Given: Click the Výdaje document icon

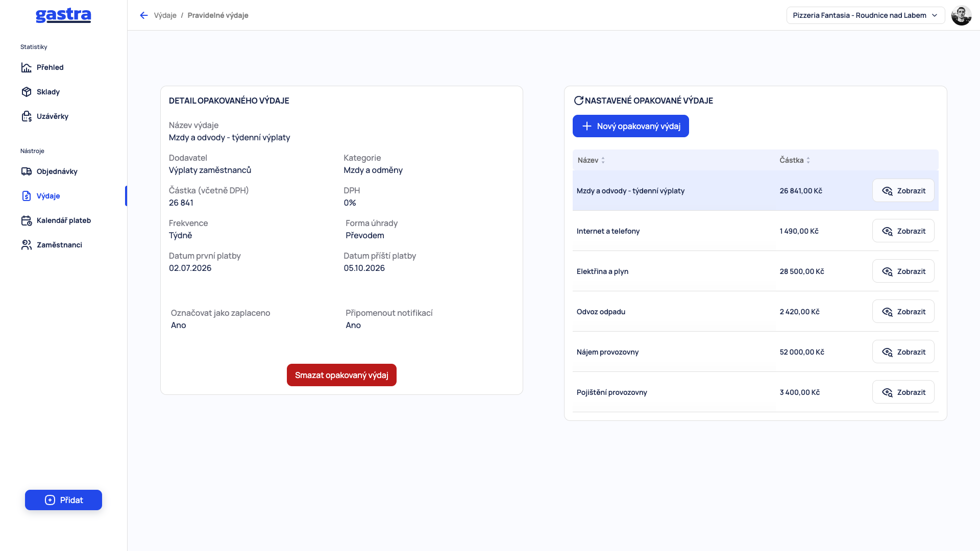Looking at the screenshot, I should coord(27,196).
